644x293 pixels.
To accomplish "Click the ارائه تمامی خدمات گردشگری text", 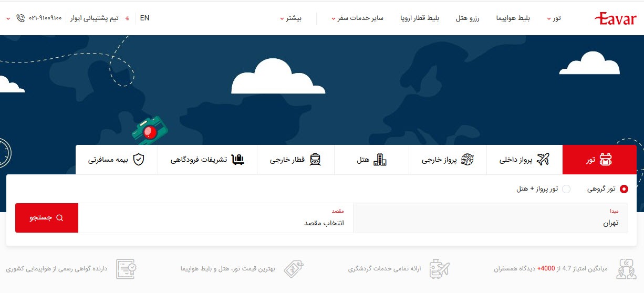I will coord(385,268).
